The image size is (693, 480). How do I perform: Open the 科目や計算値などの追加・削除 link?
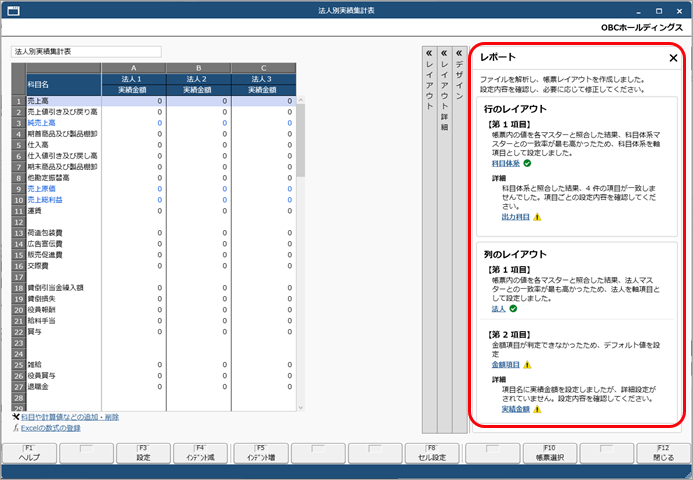click(70, 417)
